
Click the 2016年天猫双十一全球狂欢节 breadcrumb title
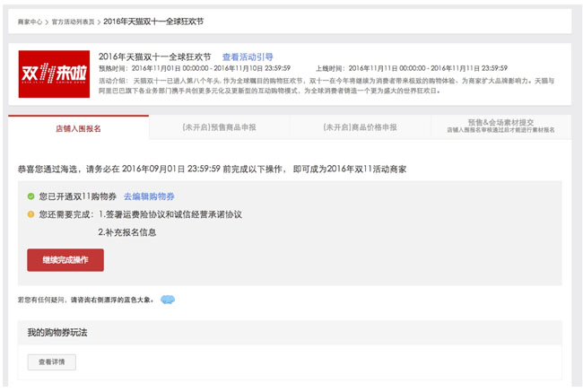[153, 22]
